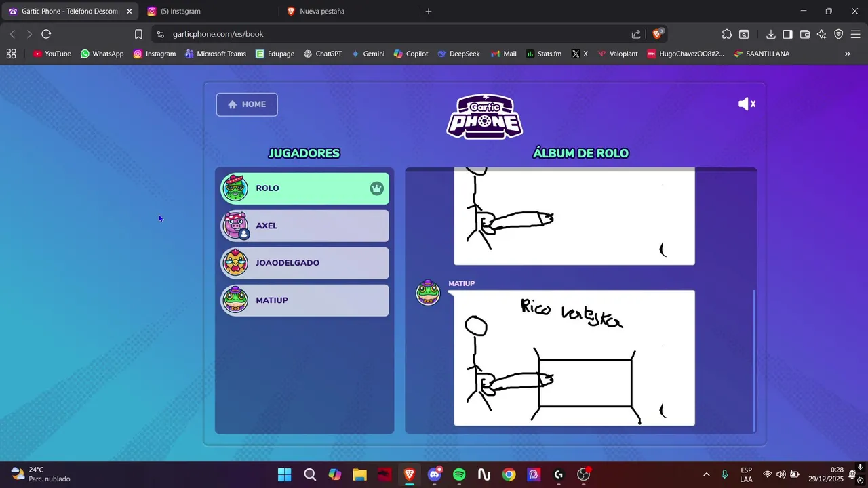The image size is (868, 488).
Task: Open the WhatsApp bookmark
Action: (x=102, y=54)
